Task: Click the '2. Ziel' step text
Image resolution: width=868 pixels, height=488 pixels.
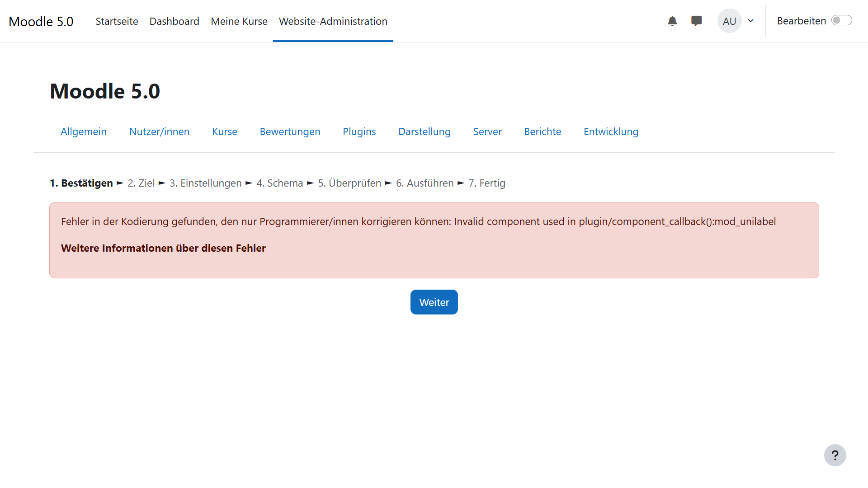Action: (141, 183)
